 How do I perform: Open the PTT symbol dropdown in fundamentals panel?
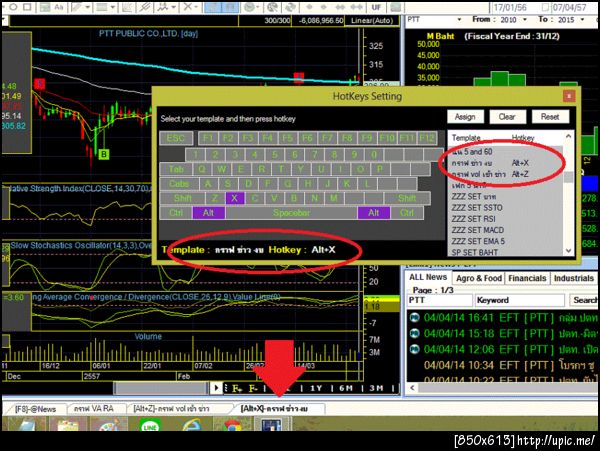[459, 19]
